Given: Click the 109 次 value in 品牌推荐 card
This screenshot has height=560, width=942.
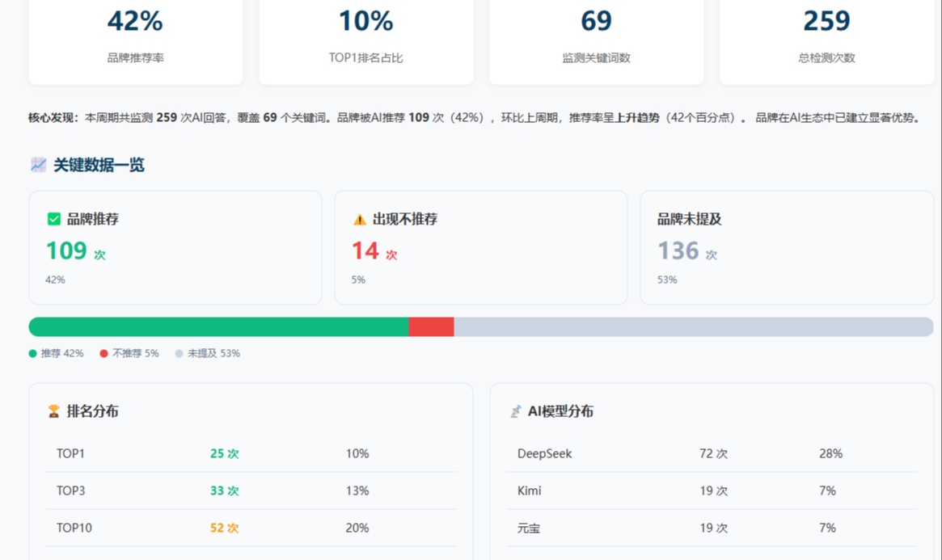Looking at the screenshot, I should click(76, 251).
